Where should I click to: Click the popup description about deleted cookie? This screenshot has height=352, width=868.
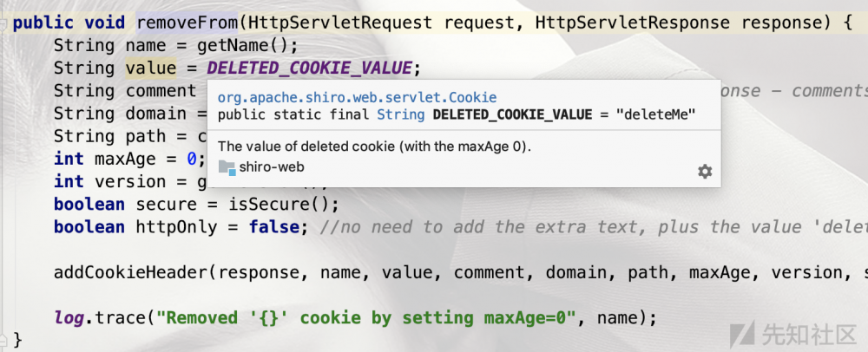pyautogui.click(x=373, y=146)
